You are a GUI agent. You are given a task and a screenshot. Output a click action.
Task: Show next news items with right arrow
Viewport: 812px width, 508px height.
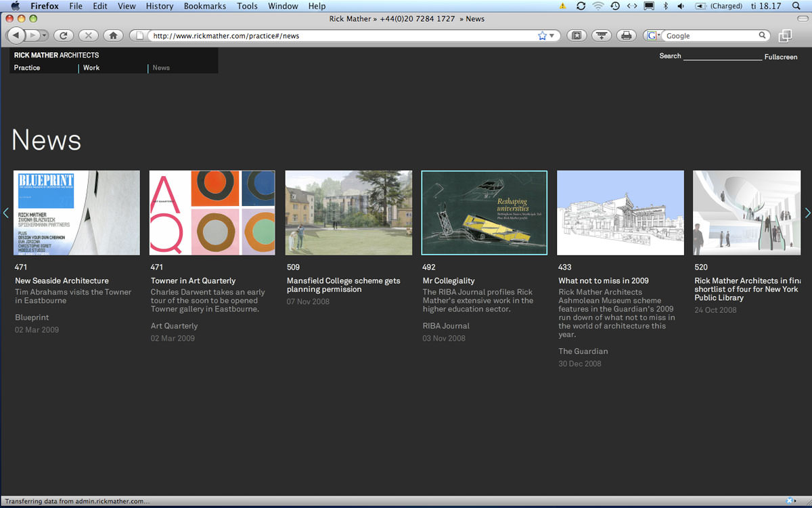pos(807,213)
